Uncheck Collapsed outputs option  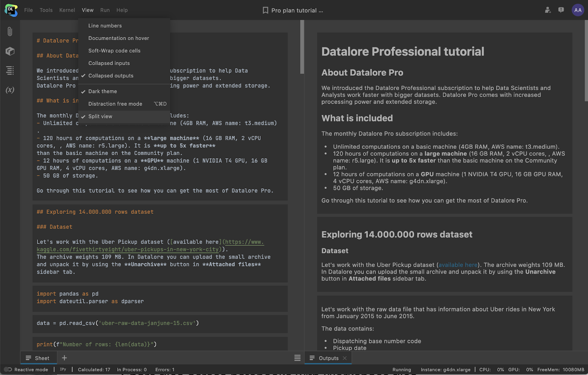pyautogui.click(x=111, y=76)
